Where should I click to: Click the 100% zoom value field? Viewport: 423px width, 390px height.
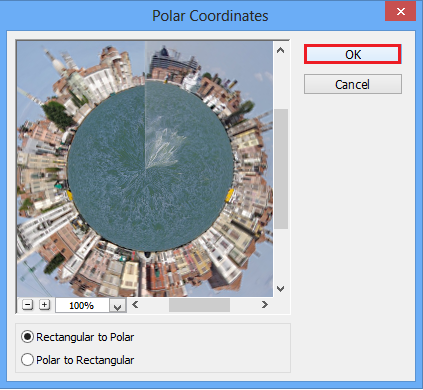click(x=82, y=305)
